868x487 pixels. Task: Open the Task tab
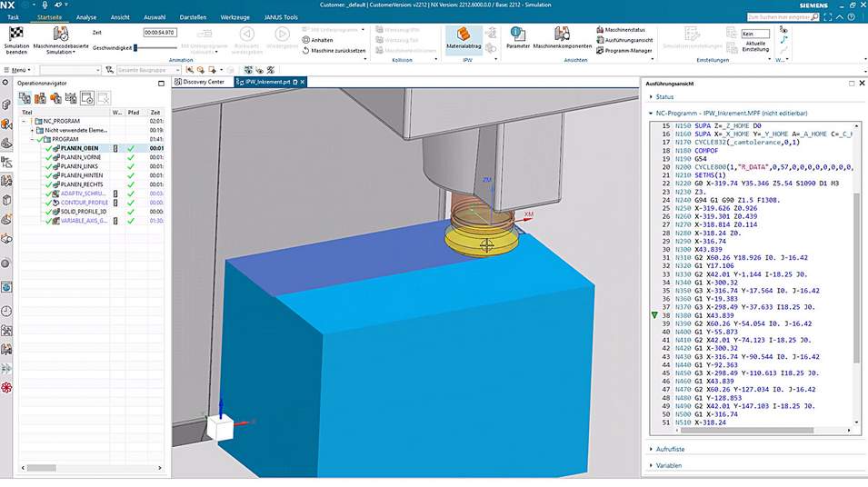(x=14, y=17)
